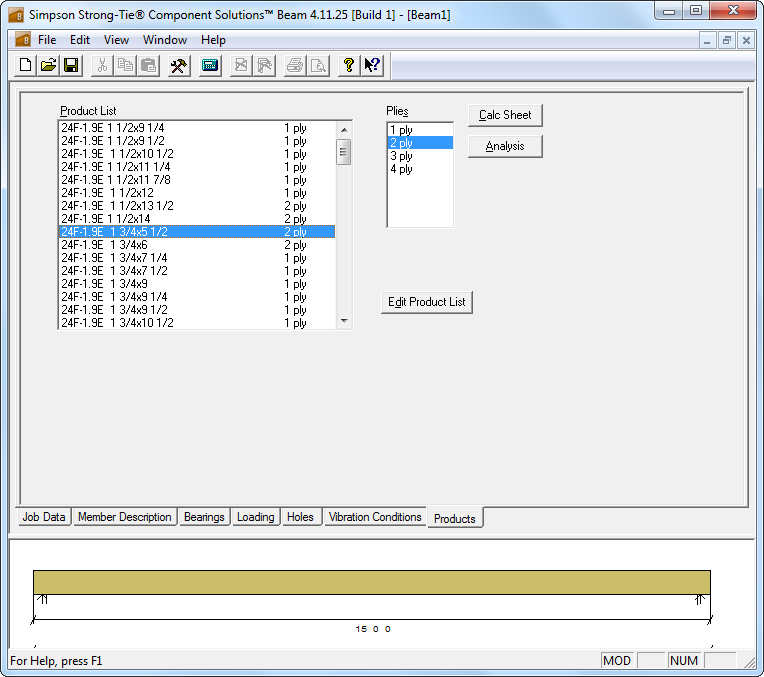Click the yellow question mark help icon

pos(349,65)
